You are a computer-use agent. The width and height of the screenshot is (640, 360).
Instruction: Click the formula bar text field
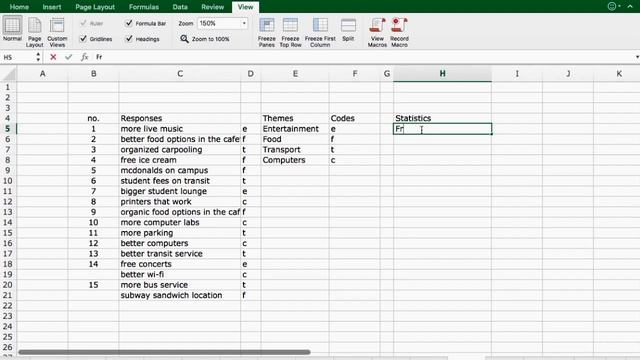tap(363, 57)
